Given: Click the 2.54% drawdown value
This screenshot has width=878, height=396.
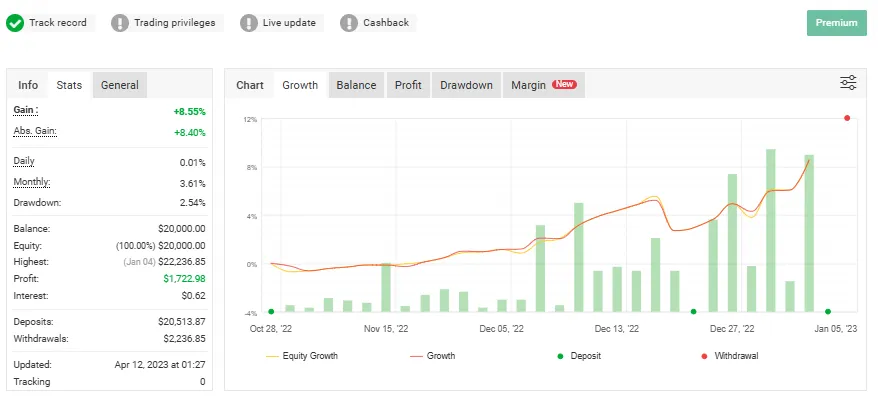Looking at the screenshot, I should coord(193,203).
